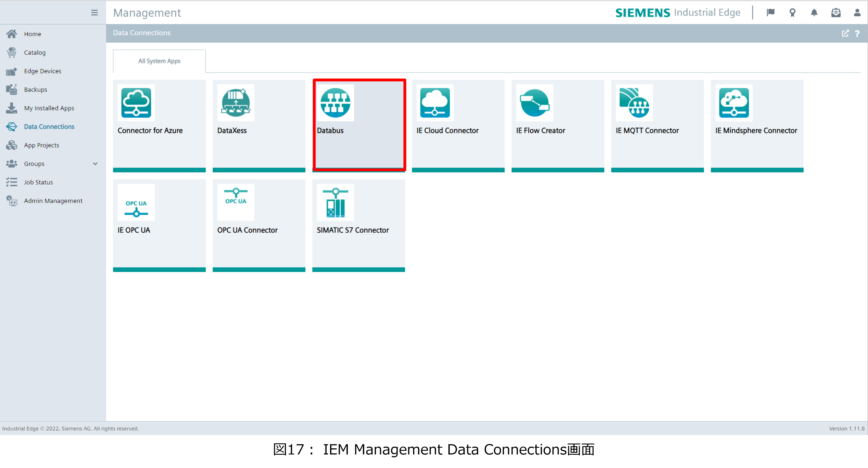This screenshot has width=868, height=468.
Task: Switch to All System Apps tab
Action: click(x=159, y=61)
